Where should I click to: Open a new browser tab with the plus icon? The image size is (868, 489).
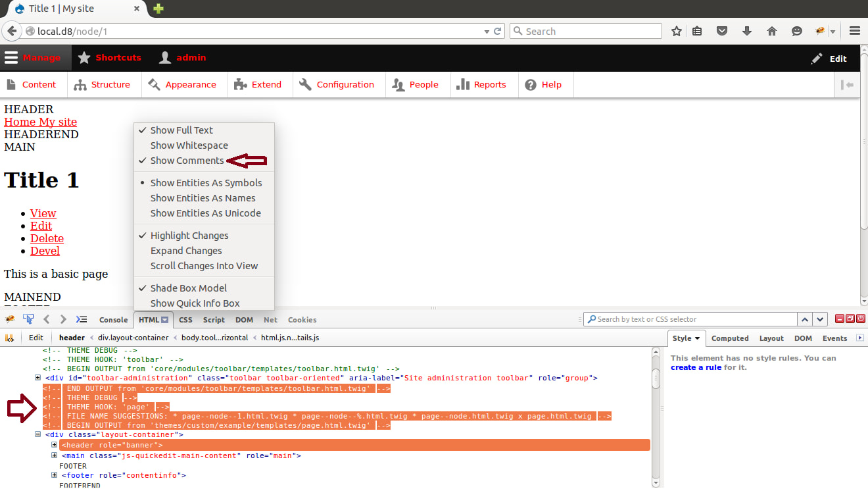click(158, 9)
